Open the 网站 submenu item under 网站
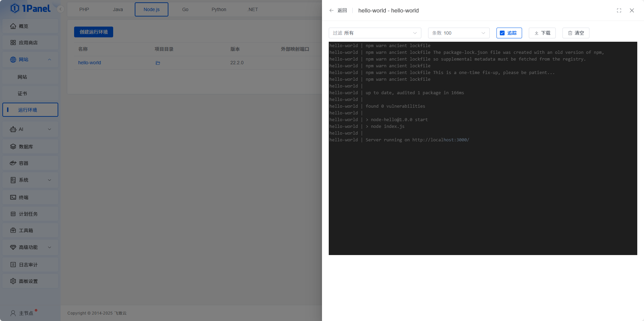Image resolution: width=644 pixels, height=321 pixels. point(30,77)
